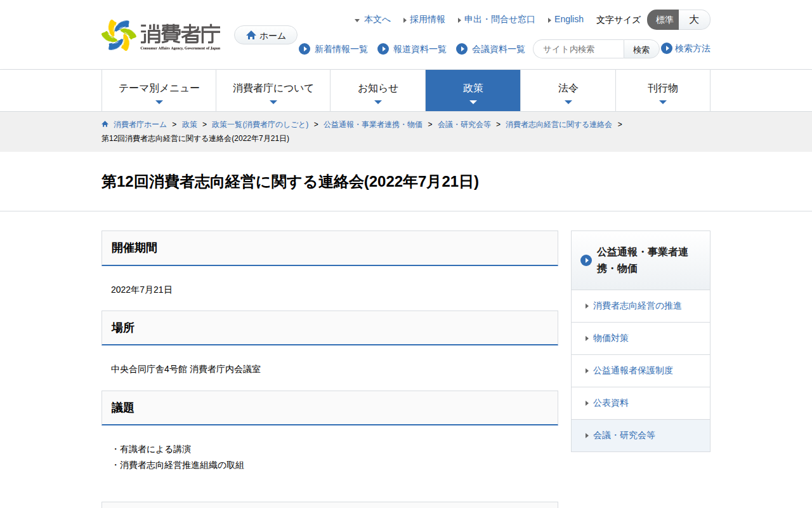Click the arrow icon beside 検索方法
This screenshot has height=508, width=812.
point(667,48)
